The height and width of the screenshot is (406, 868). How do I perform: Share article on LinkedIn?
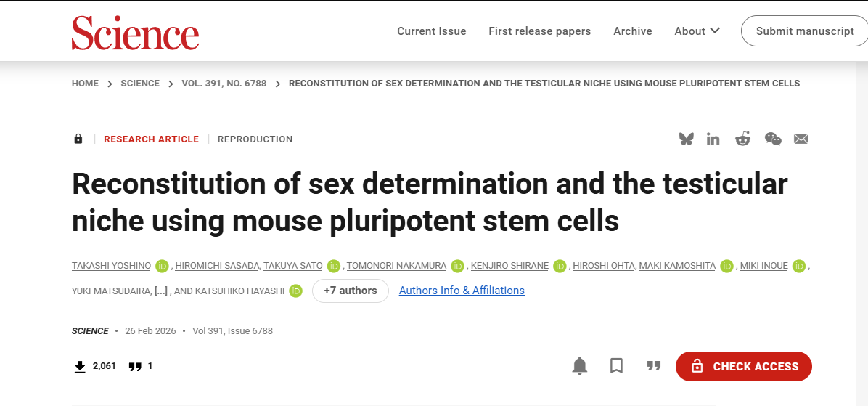click(x=713, y=139)
